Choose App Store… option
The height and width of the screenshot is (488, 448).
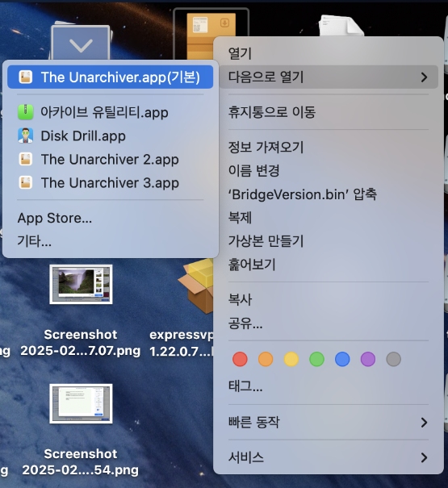tap(111, 218)
